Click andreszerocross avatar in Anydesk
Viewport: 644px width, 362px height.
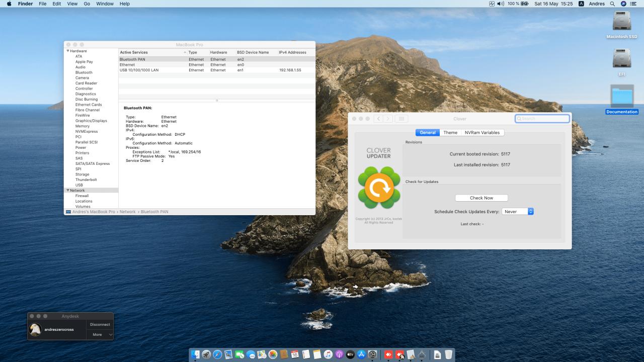pos(35,330)
